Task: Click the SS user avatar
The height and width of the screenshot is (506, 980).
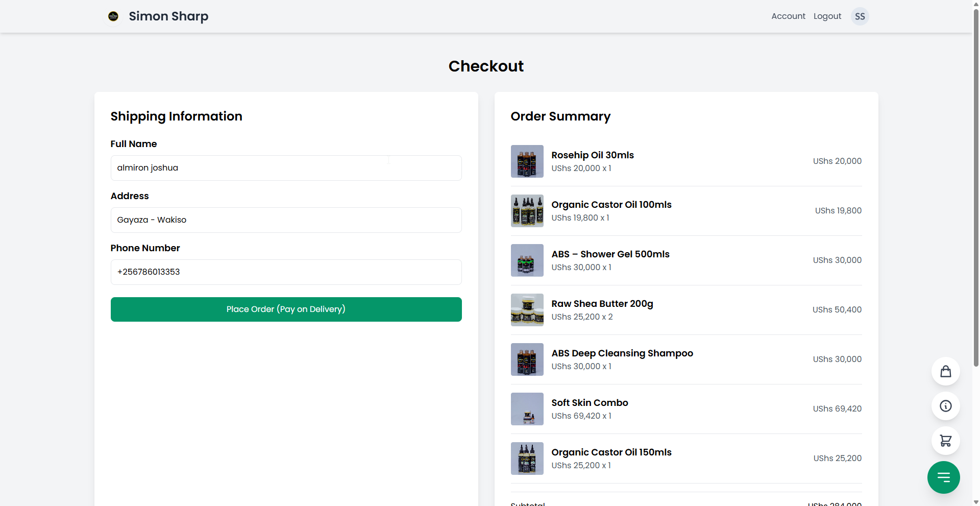Action: click(x=860, y=16)
